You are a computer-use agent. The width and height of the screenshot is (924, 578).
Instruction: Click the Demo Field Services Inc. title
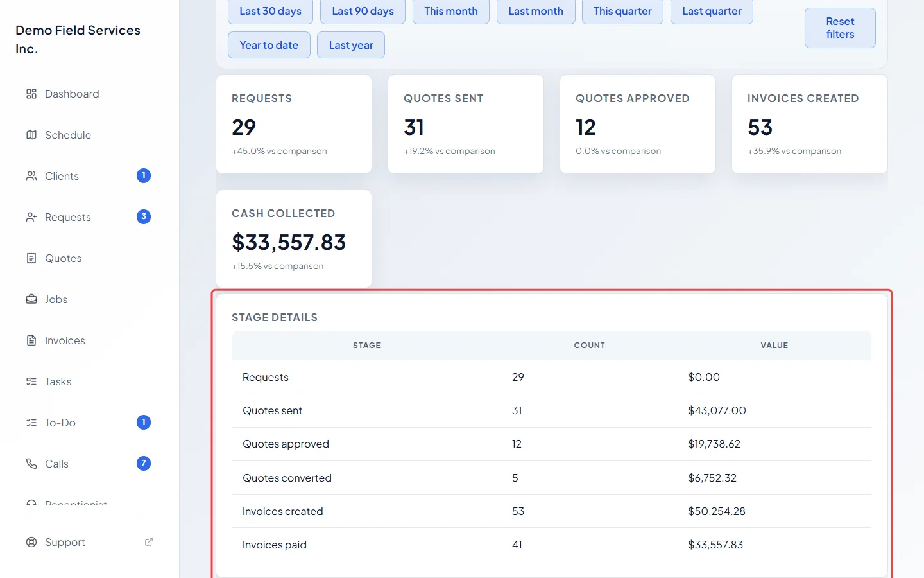coord(78,39)
